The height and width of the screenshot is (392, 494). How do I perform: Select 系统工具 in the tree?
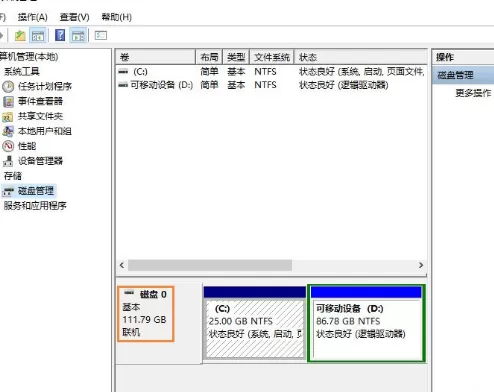(22, 71)
